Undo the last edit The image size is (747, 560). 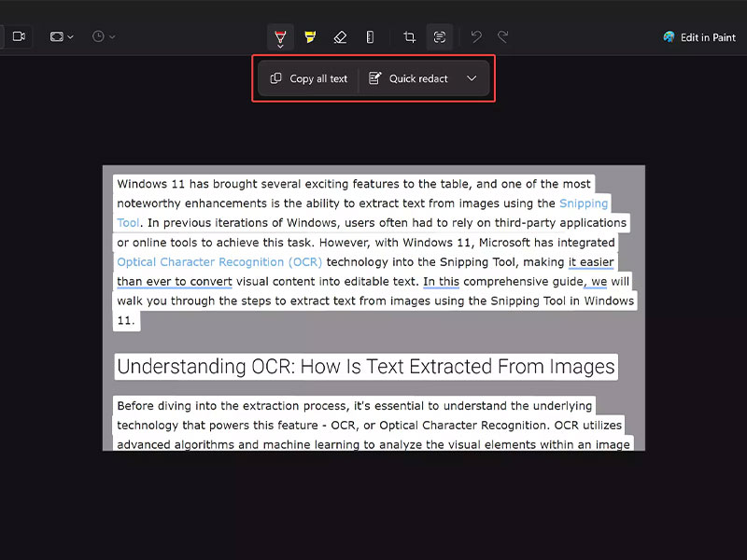(476, 36)
